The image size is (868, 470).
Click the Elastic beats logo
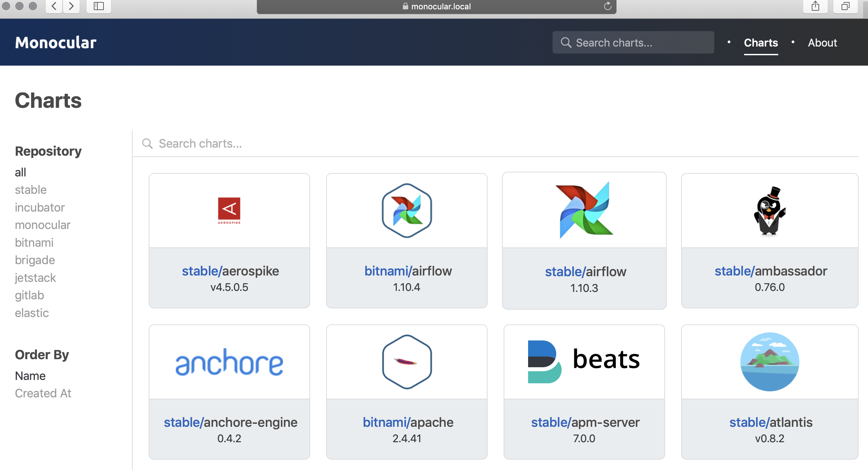[x=584, y=361]
